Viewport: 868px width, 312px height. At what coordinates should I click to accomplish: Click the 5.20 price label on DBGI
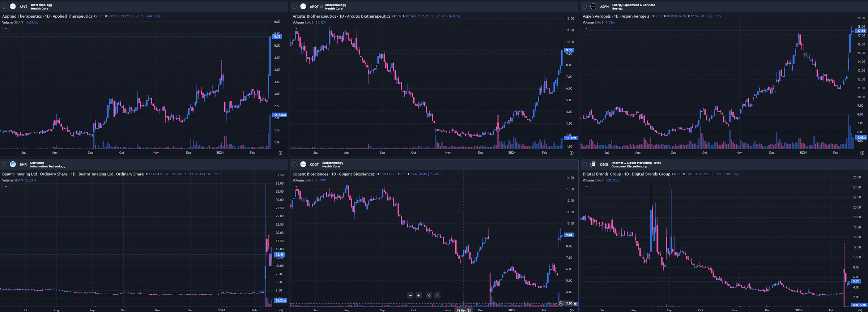[x=856, y=281]
